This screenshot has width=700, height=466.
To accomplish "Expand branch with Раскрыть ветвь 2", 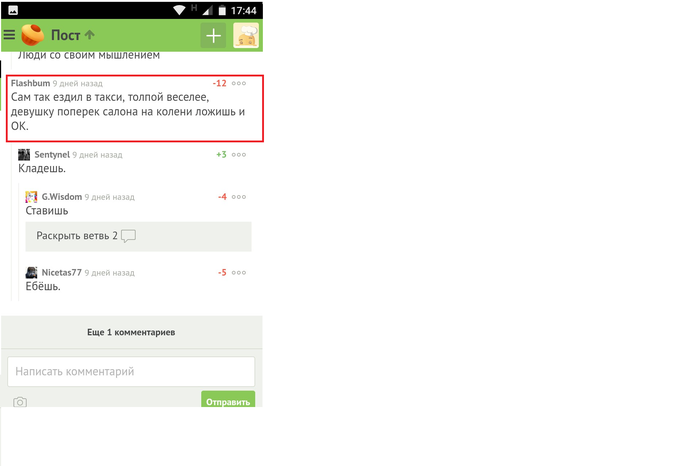I will (x=138, y=236).
